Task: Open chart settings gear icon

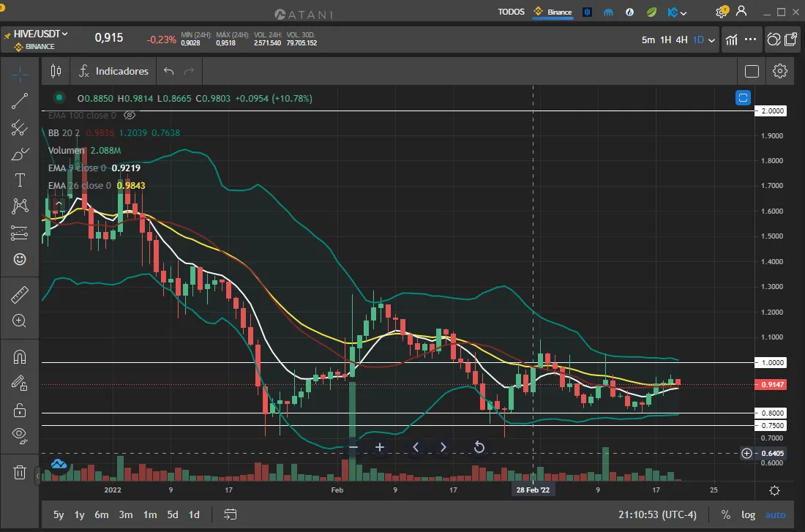Action: [x=780, y=71]
